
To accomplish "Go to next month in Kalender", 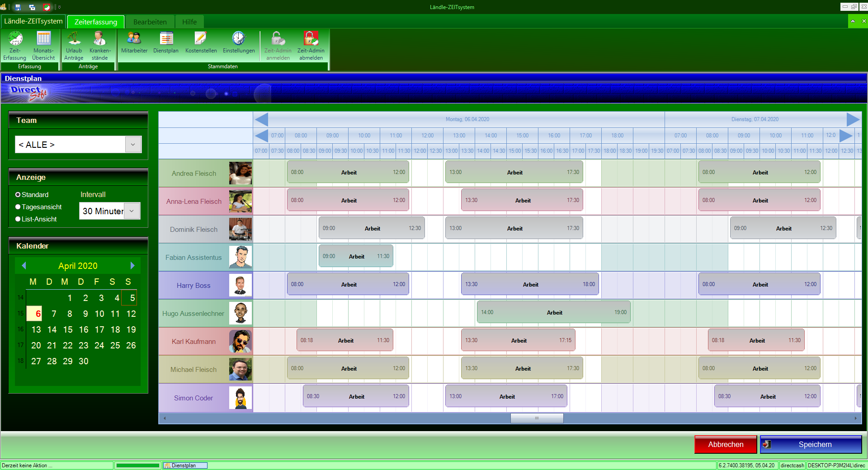I will [x=132, y=265].
